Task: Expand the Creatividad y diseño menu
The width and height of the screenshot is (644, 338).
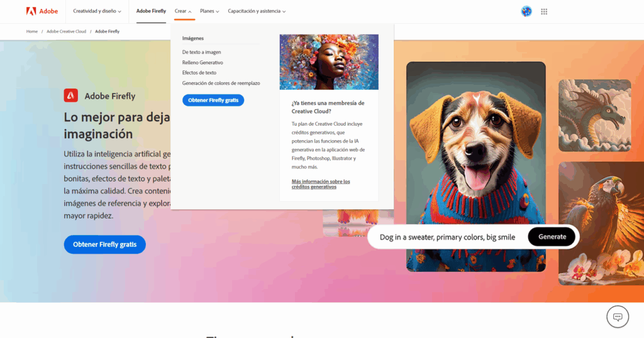Action: click(x=97, y=11)
